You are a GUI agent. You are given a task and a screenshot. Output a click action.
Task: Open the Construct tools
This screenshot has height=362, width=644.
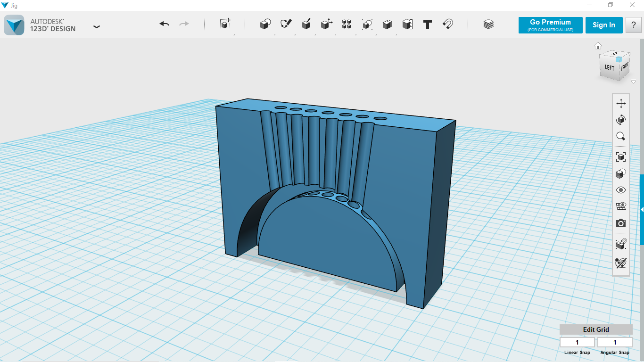point(306,25)
